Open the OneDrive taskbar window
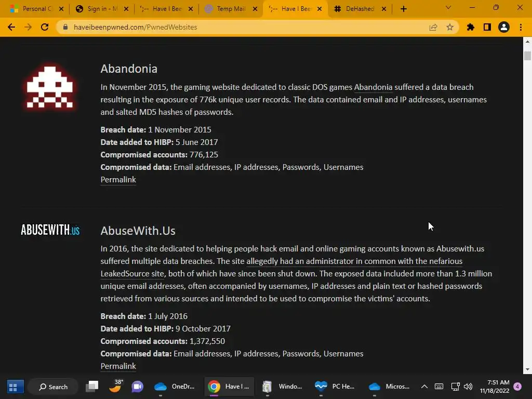Image resolution: width=532 pixels, height=399 pixels. point(176,387)
